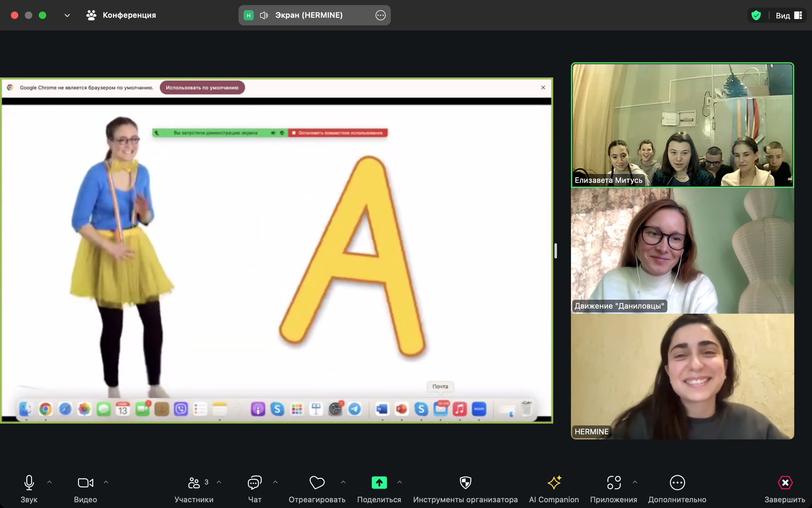Screen dimensions: 812x508
Task: Click the green Share screen icon
Action: (x=379, y=483)
